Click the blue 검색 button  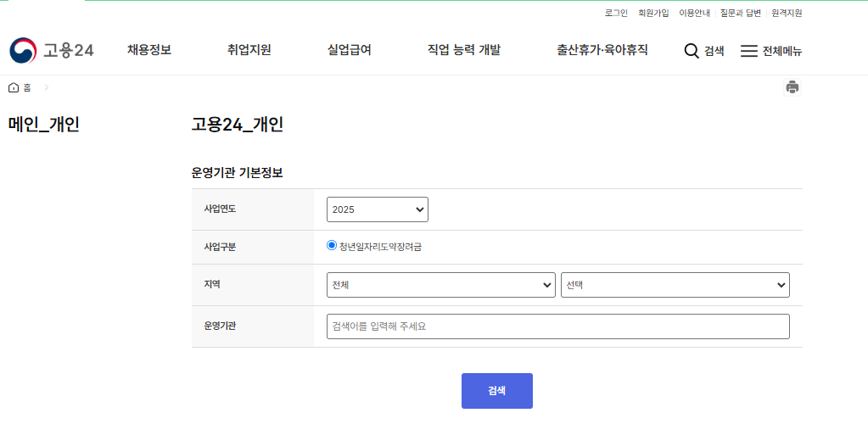pos(497,391)
